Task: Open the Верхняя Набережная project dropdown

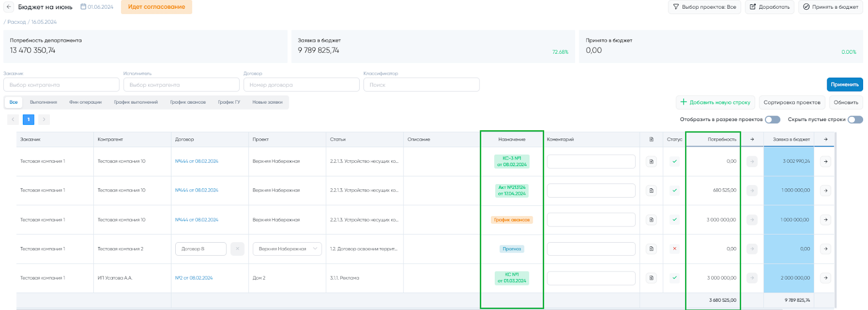Action: pos(287,249)
